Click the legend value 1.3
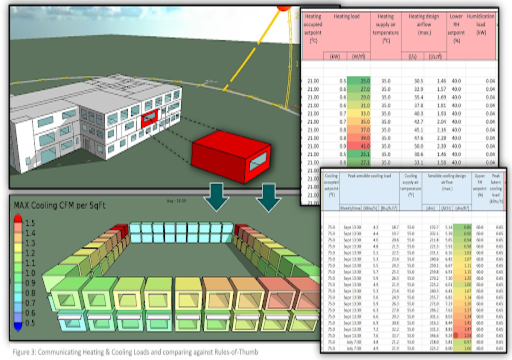The height and width of the screenshot is (360, 512). click(x=30, y=243)
